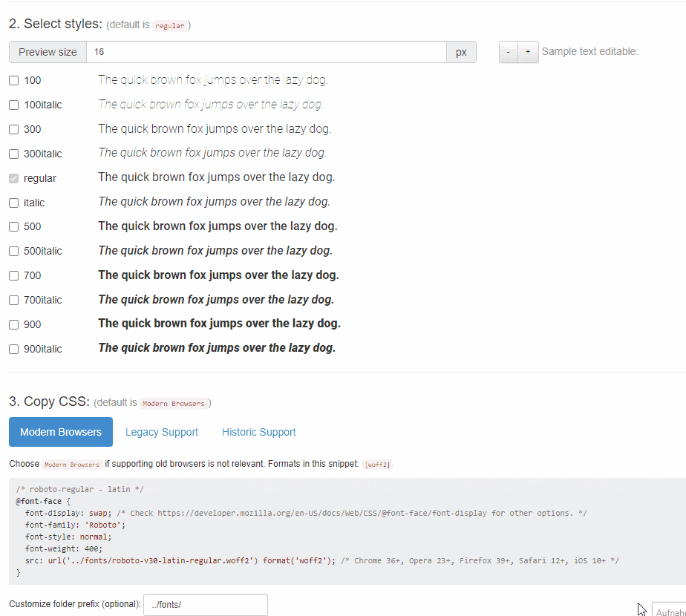Enable the 100 font weight checkbox

(x=13, y=80)
